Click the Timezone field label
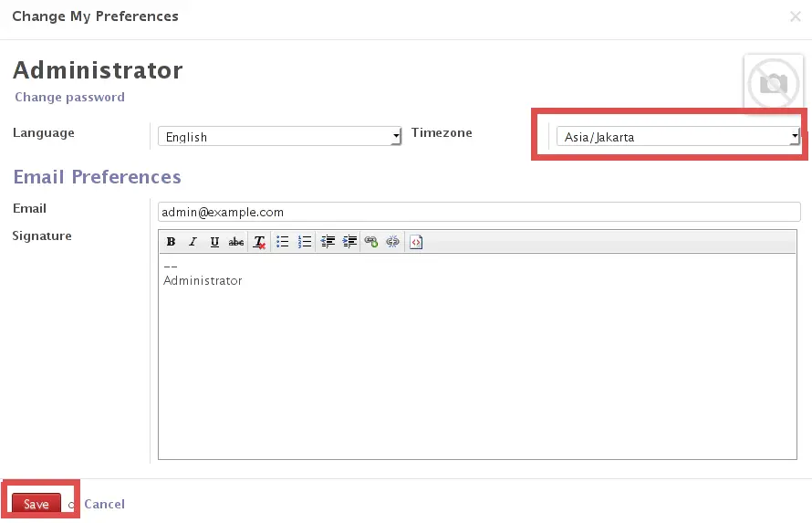 tap(442, 132)
